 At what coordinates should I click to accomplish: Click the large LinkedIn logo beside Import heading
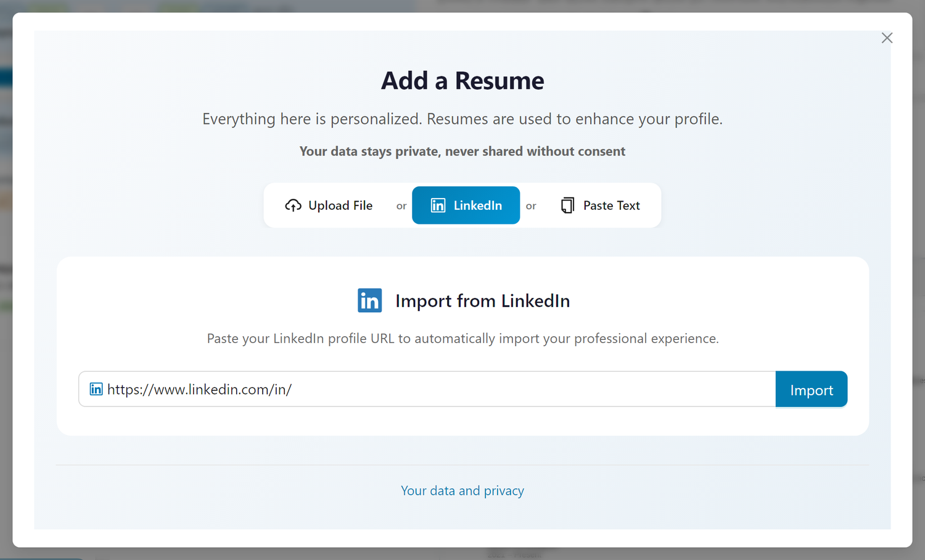tap(369, 301)
